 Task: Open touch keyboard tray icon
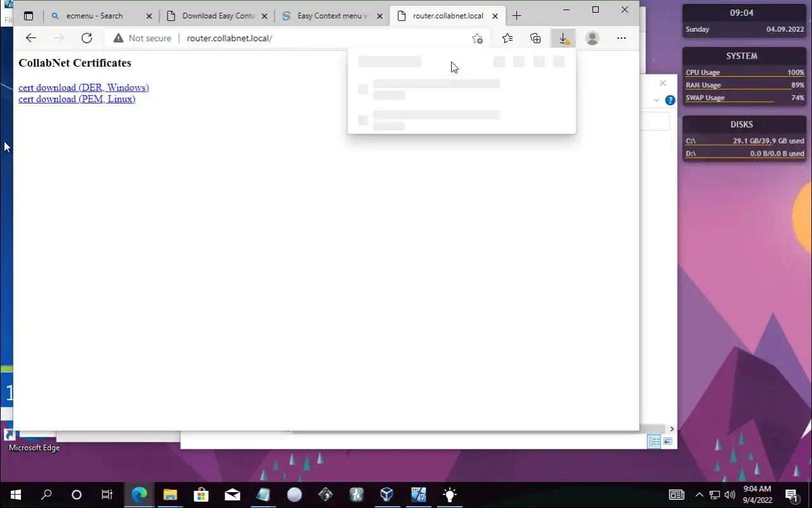677,495
